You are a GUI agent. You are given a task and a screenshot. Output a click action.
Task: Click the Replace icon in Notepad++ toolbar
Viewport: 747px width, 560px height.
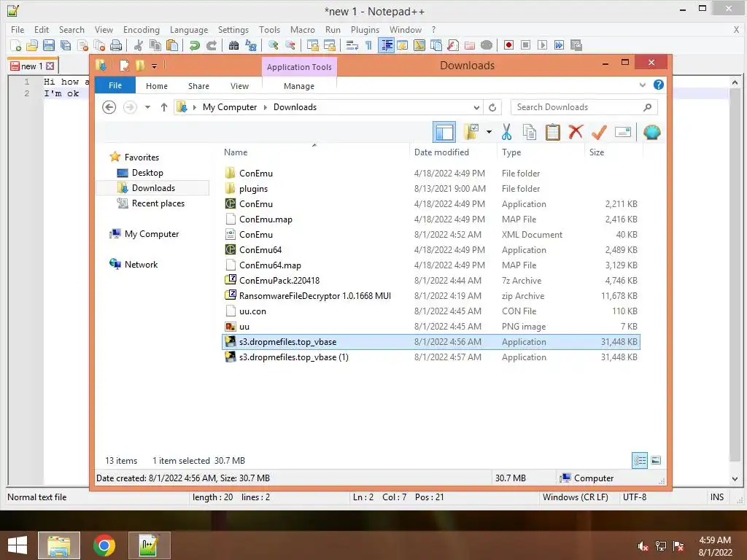coord(251,45)
